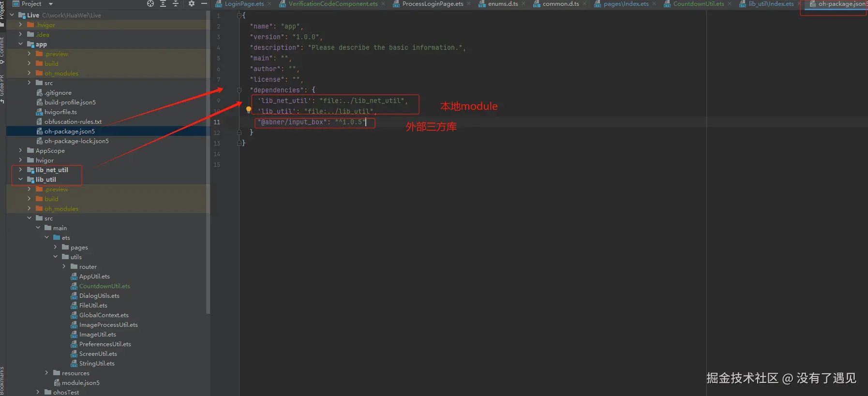The height and width of the screenshot is (396, 868).
Task: Expand the router folder
Action: coord(64,266)
